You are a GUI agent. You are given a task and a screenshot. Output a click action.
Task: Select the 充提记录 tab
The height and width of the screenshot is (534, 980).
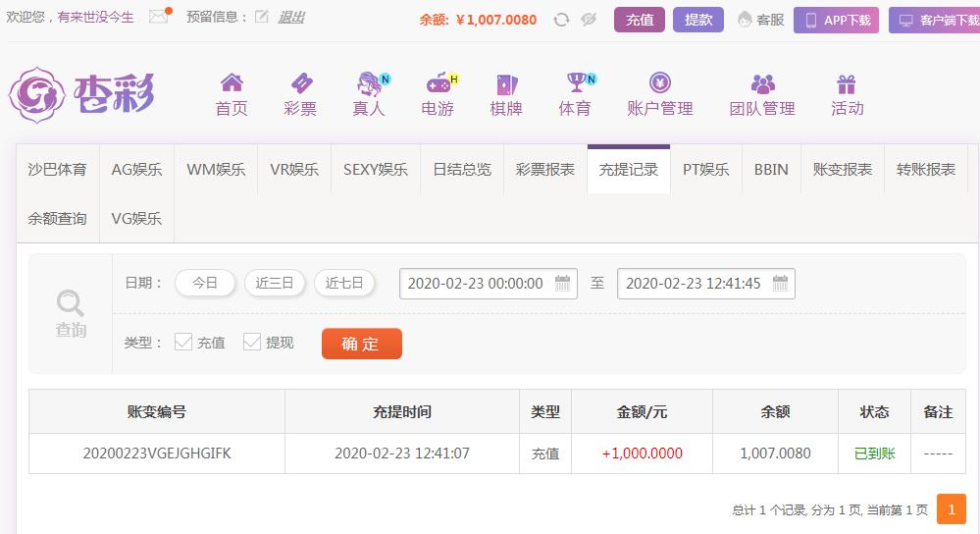coord(629,170)
